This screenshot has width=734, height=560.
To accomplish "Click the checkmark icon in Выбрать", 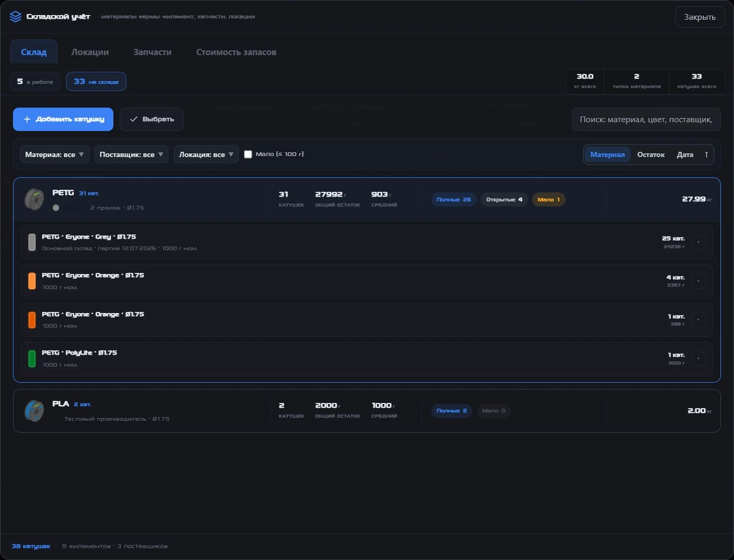I will click(134, 119).
